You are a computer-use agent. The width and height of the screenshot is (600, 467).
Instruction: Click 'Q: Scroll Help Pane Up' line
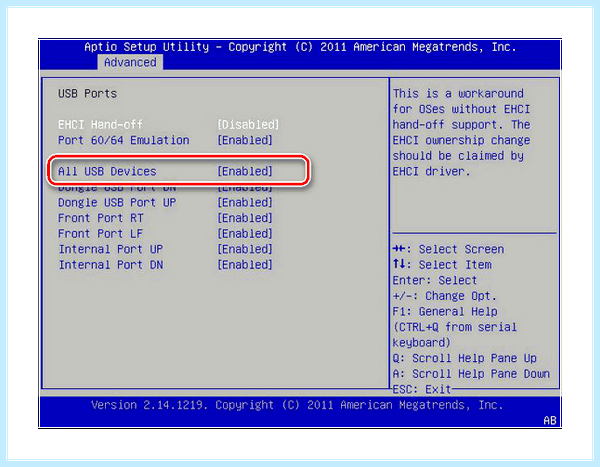click(465, 358)
